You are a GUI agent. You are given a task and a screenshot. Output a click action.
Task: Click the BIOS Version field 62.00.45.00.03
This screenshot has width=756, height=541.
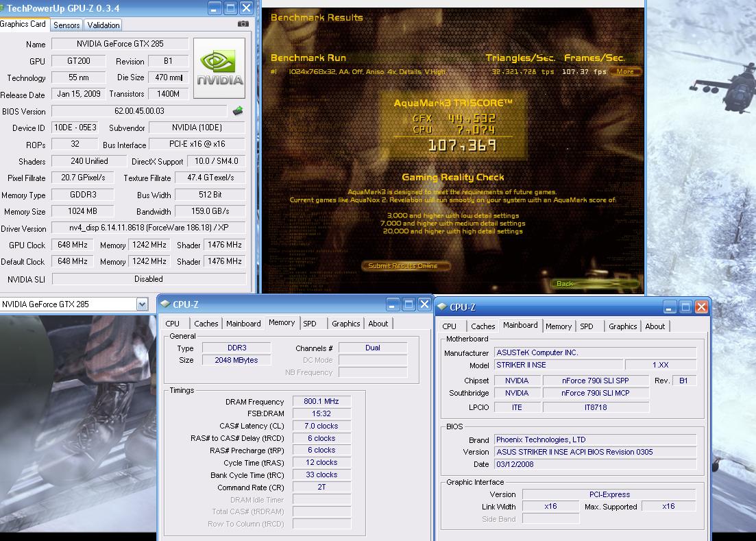pyautogui.click(x=139, y=111)
